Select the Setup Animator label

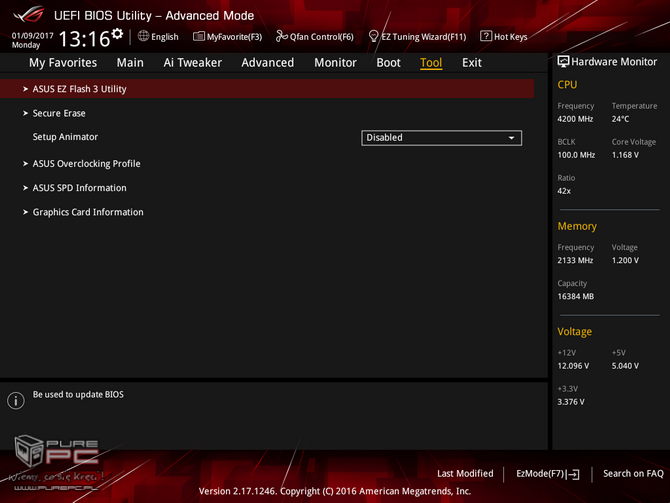pos(65,137)
